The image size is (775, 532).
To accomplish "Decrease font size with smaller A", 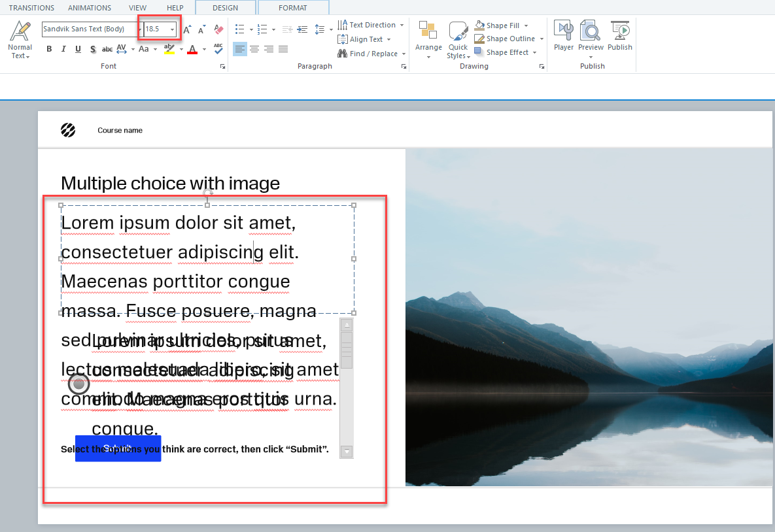I will [x=201, y=29].
